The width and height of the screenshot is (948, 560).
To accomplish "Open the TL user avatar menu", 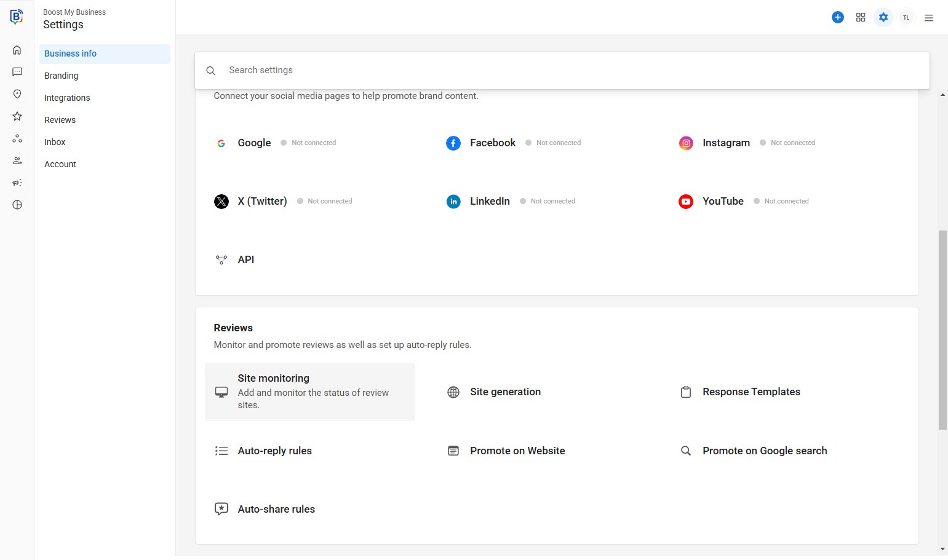I will (x=906, y=17).
